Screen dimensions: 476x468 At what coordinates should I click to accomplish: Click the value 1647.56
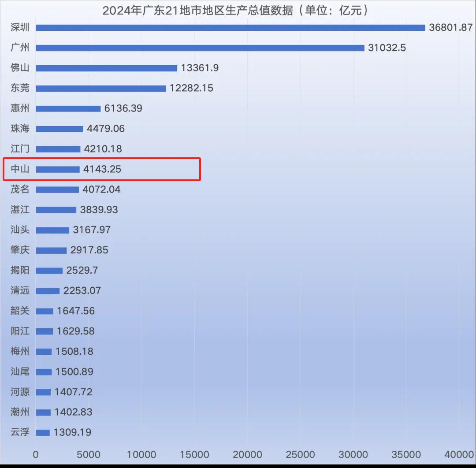point(76,311)
